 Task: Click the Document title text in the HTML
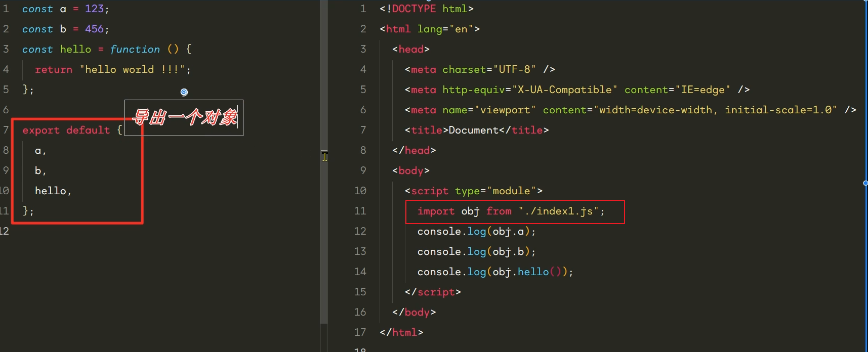click(x=473, y=130)
